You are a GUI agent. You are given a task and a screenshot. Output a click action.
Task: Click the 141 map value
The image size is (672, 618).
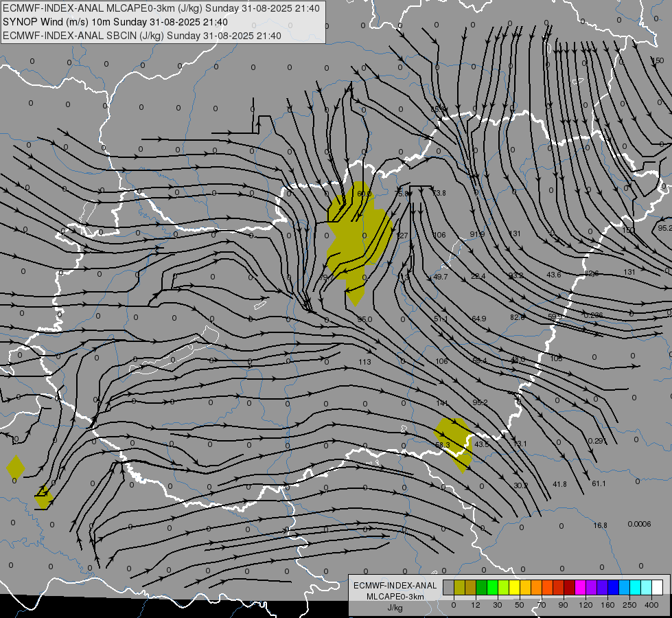(442, 403)
